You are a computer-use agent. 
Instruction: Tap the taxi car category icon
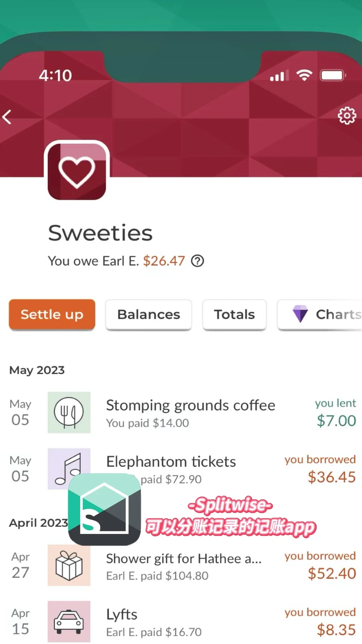69,622
